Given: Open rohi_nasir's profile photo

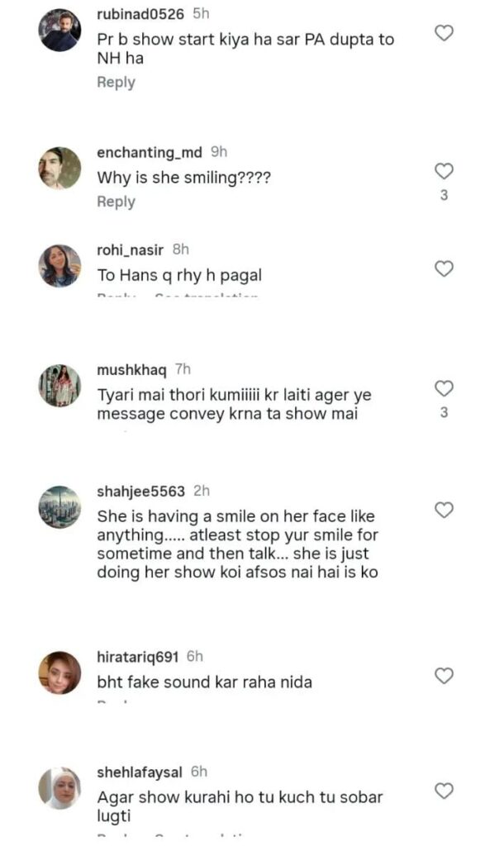Looking at the screenshot, I should (x=60, y=266).
